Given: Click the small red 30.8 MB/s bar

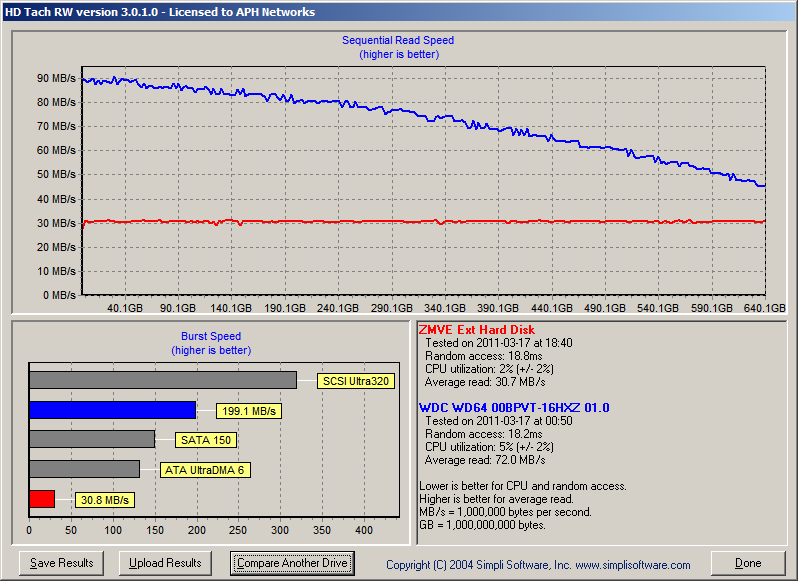Looking at the screenshot, I should pos(41,498).
